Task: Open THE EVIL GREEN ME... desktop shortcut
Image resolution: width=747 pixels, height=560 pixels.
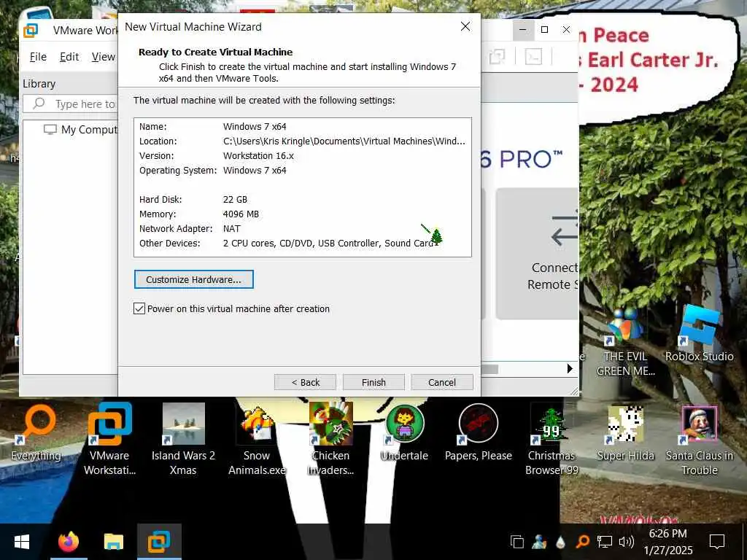Action: pyautogui.click(x=625, y=342)
